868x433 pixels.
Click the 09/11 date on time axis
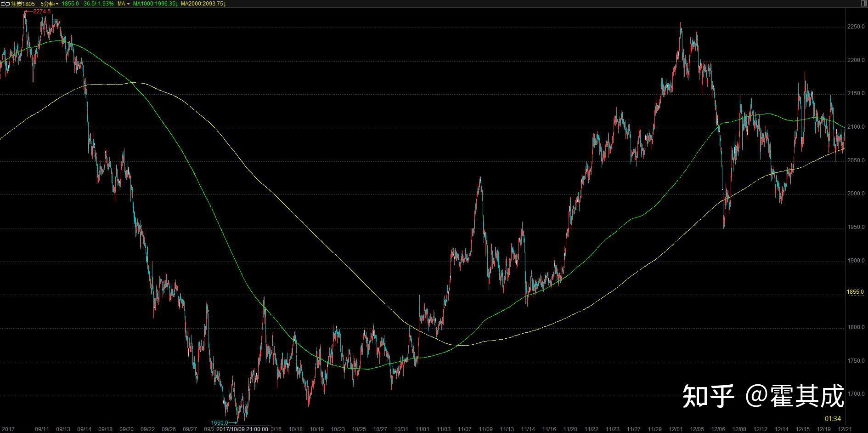[42, 429]
